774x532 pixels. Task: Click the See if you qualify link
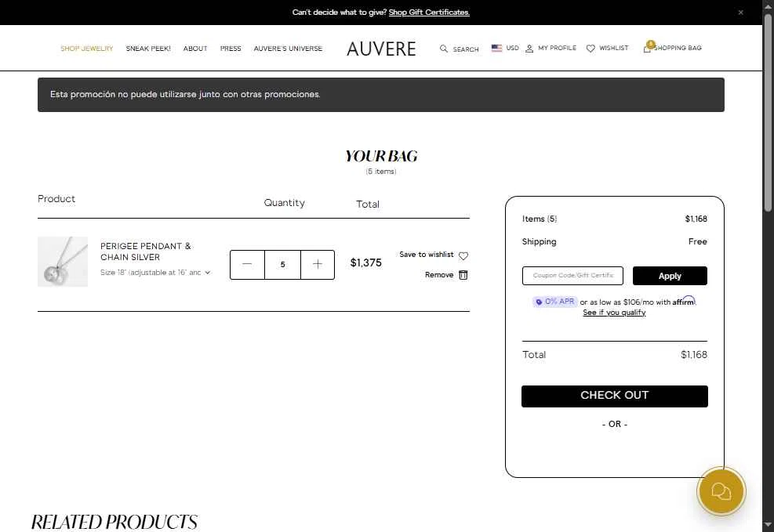pyautogui.click(x=614, y=313)
